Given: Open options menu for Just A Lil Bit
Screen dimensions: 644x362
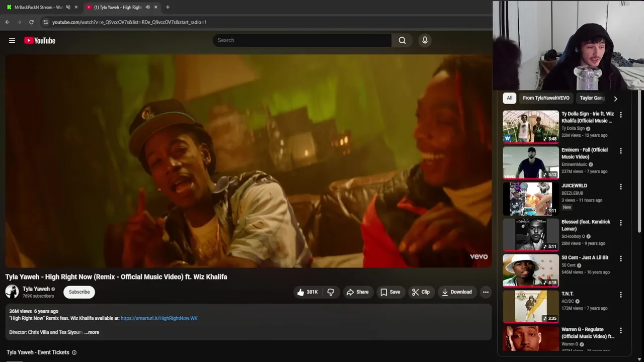Looking at the screenshot, I should [621, 258].
